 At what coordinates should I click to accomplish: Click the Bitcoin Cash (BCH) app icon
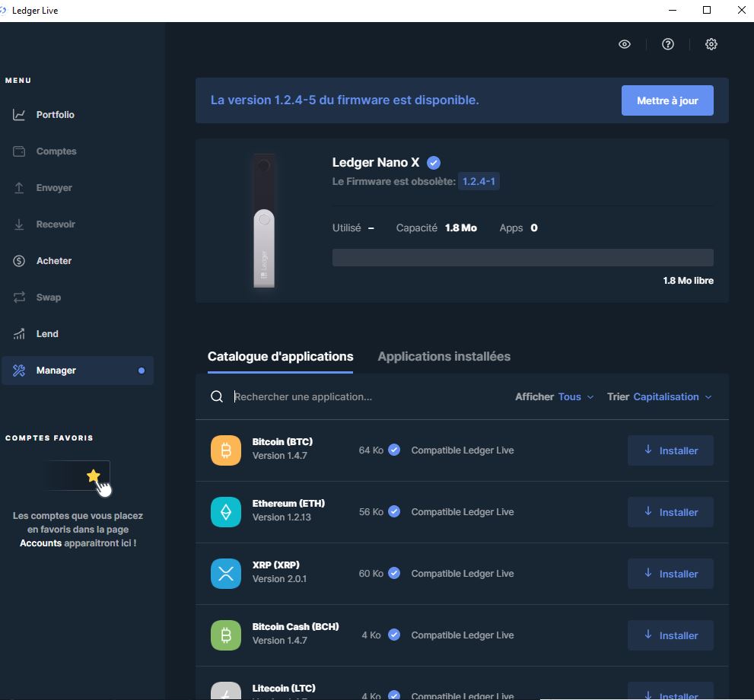[x=225, y=635]
